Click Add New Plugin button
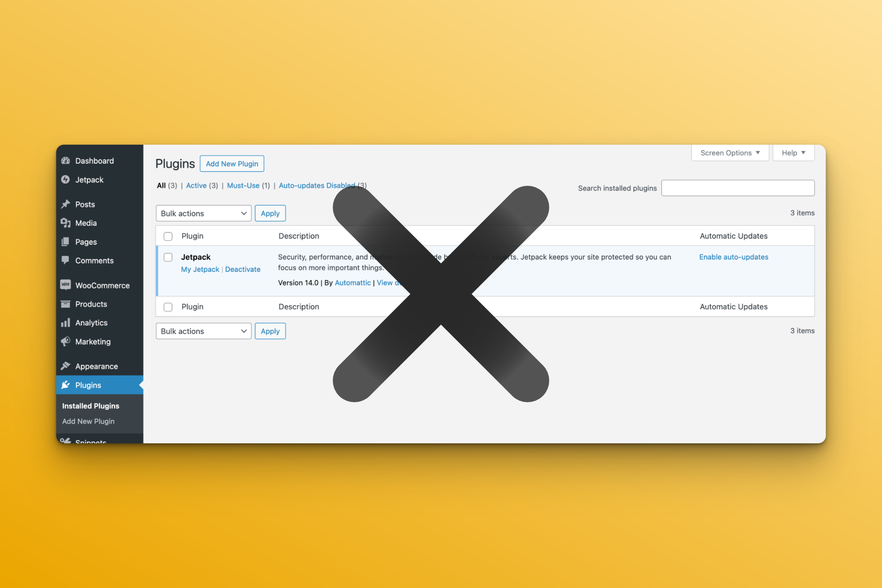Viewport: 882px width, 588px height. tap(232, 163)
